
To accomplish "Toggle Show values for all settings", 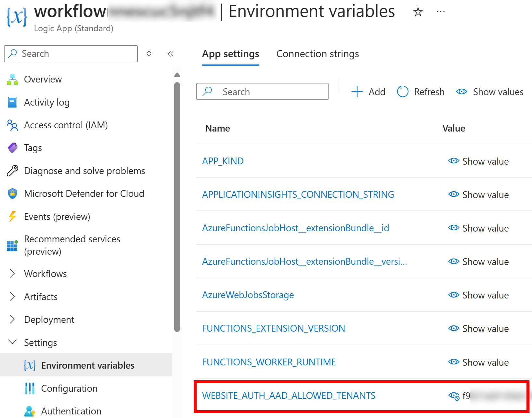I will pos(489,92).
